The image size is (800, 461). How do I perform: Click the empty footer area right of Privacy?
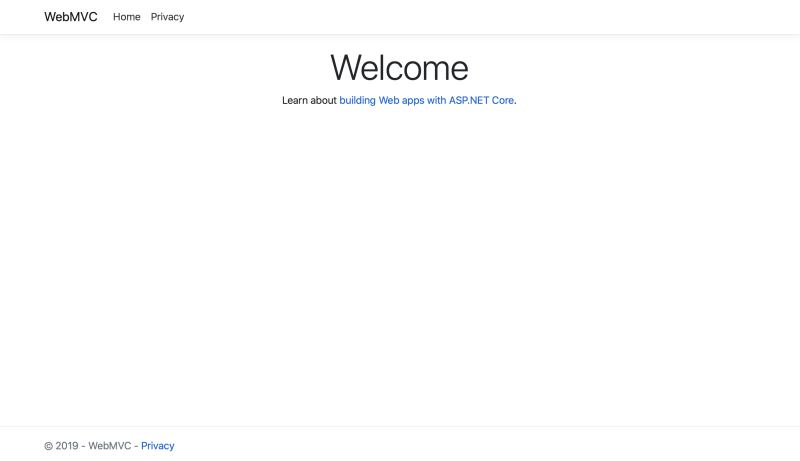500,446
